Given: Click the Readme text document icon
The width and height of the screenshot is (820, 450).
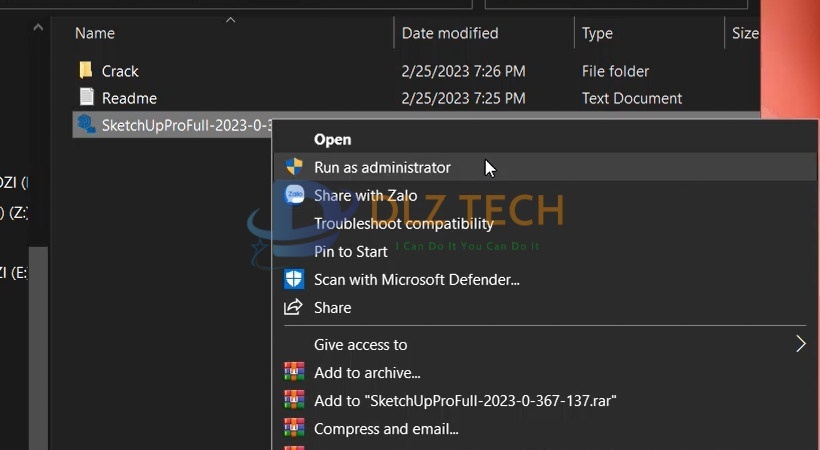Looking at the screenshot, I should [x=86, y=98].
